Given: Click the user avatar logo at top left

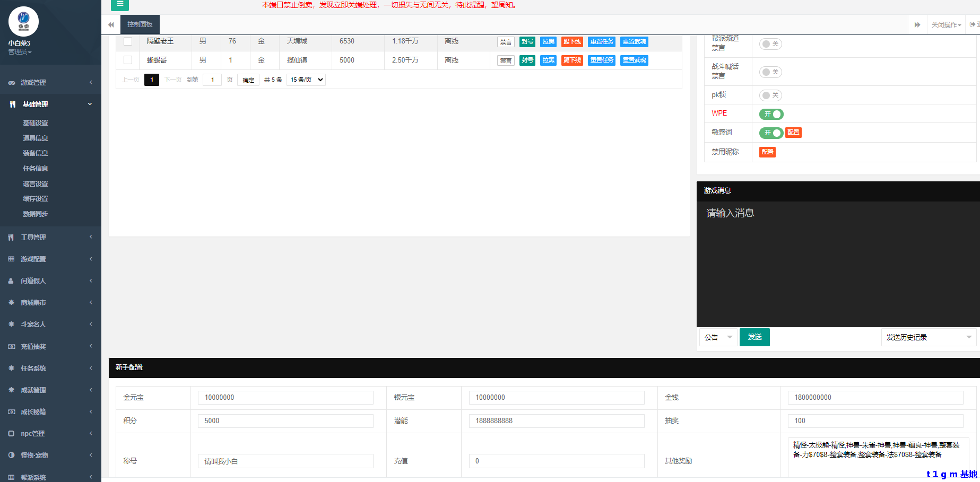Looking at the screenshot, I should pyautogui.click(x=23, y=21).
